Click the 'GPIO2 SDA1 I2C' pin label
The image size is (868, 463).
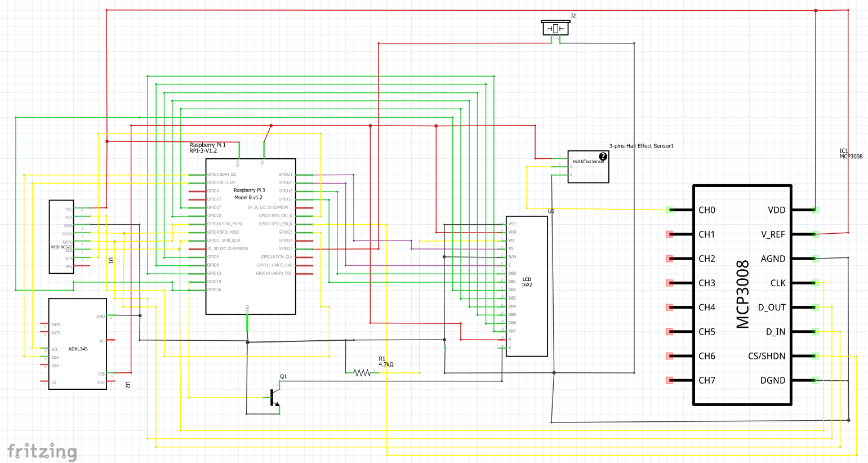(221, 175)
